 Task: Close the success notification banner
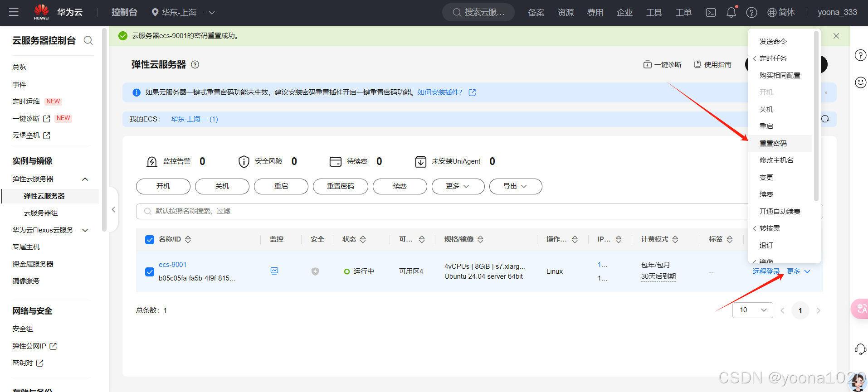coord(836,36)
